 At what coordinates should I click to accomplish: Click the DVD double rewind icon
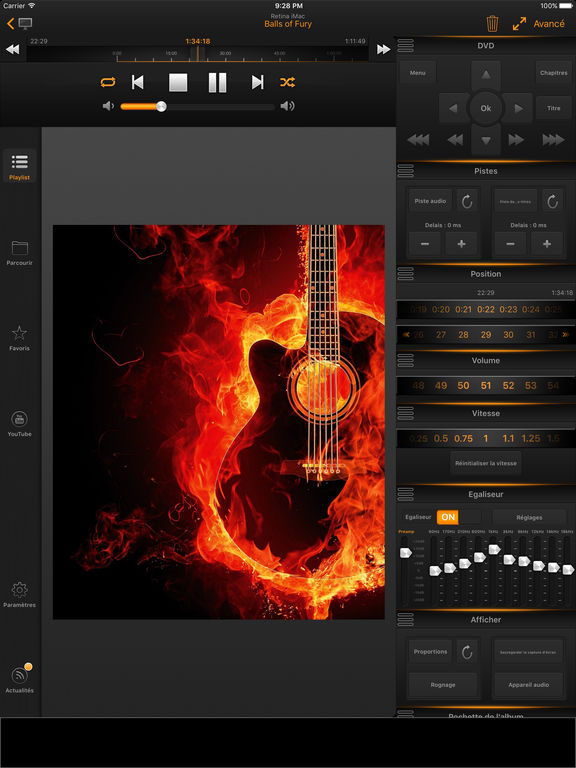(455, 140)
